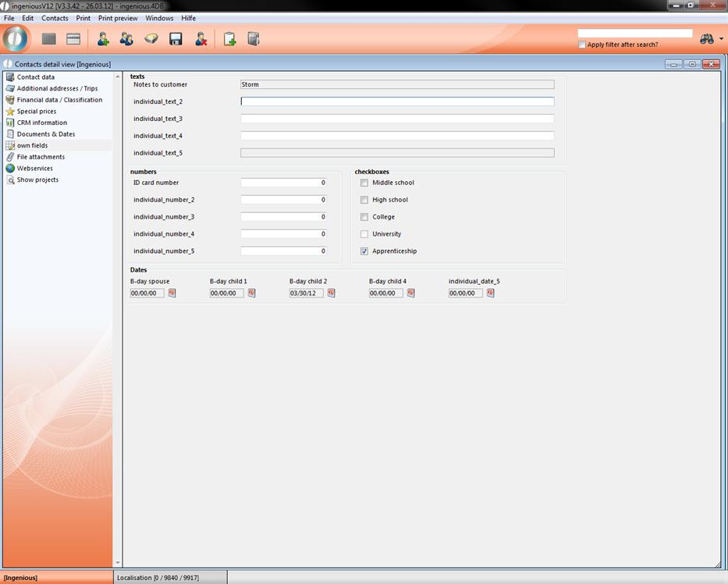This screenshot has width=728, height=584.
Task: Expand the dropdown arrow beside the binoculars
Action: [721, 40]
